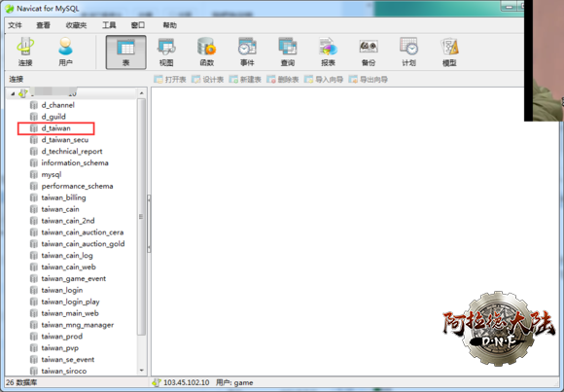
Task: Click the 备份 (Backup) toolbar icon
Action: point(369,52)
